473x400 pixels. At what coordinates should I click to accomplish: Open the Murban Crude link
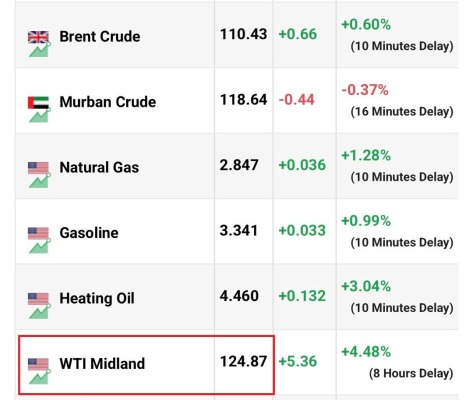pyautogui.click(x=108, y=102)
